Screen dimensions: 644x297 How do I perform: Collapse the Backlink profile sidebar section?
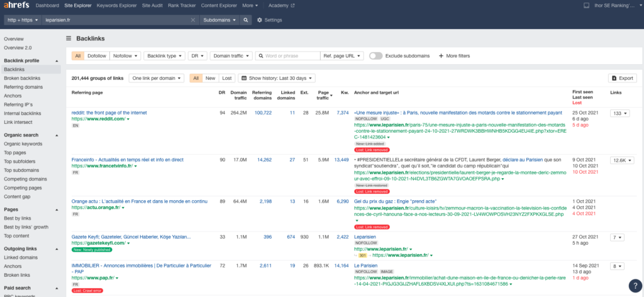tap(57, 61)
